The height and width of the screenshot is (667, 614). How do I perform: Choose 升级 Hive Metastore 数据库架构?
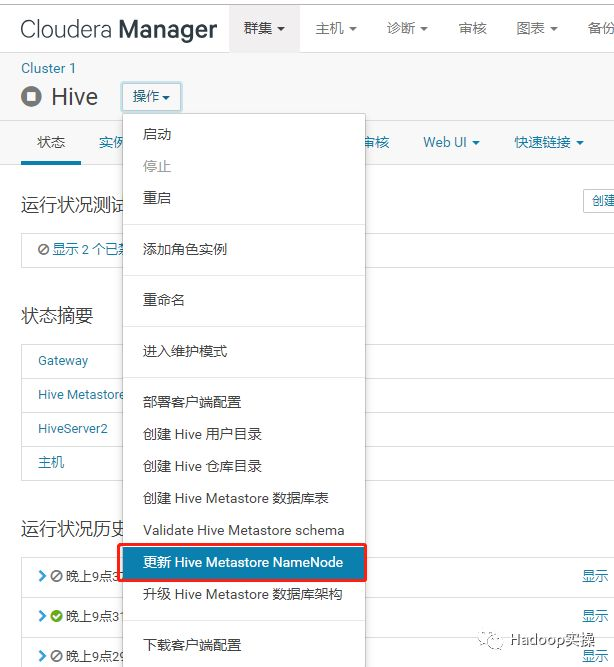(x=244, y=594)
